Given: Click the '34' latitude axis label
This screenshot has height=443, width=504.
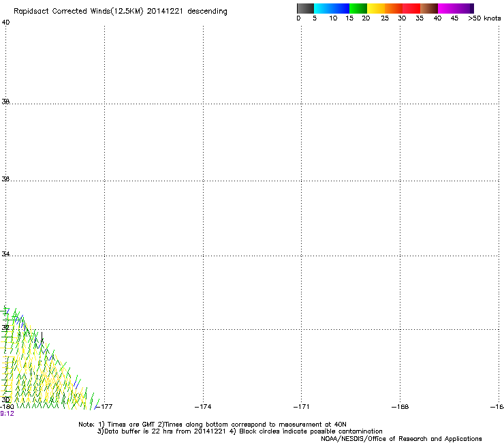Looking at the screenshot, I should tap(5, 254).
